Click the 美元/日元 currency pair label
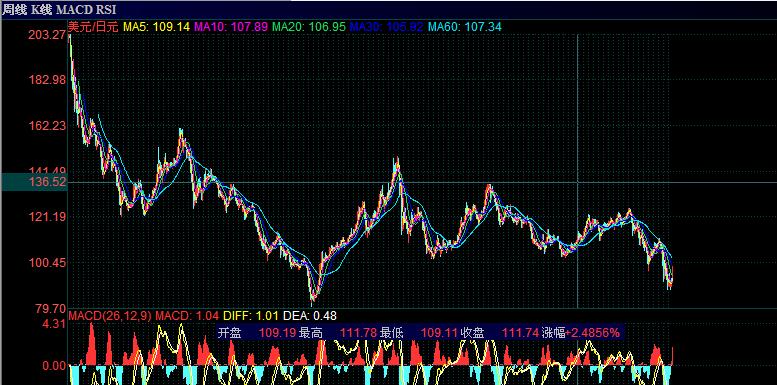The height and width of the screenshot is (385, 777). (x=94, y=27)
